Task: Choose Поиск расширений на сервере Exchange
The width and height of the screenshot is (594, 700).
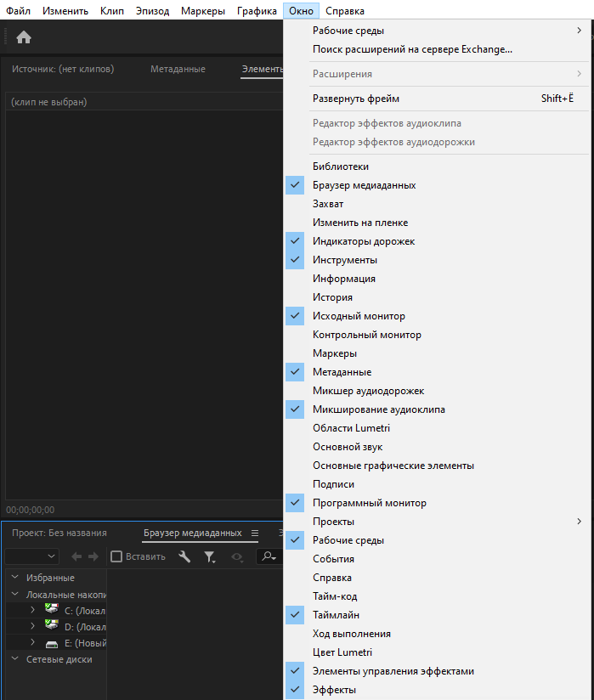Action: pyautogui.click(x=436, y=49)
